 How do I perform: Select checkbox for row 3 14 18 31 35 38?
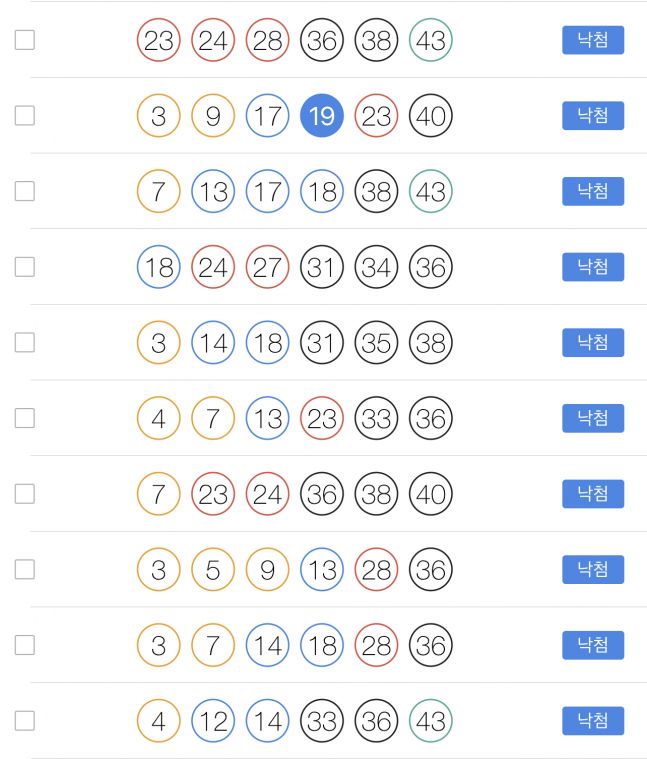(25, 343)
